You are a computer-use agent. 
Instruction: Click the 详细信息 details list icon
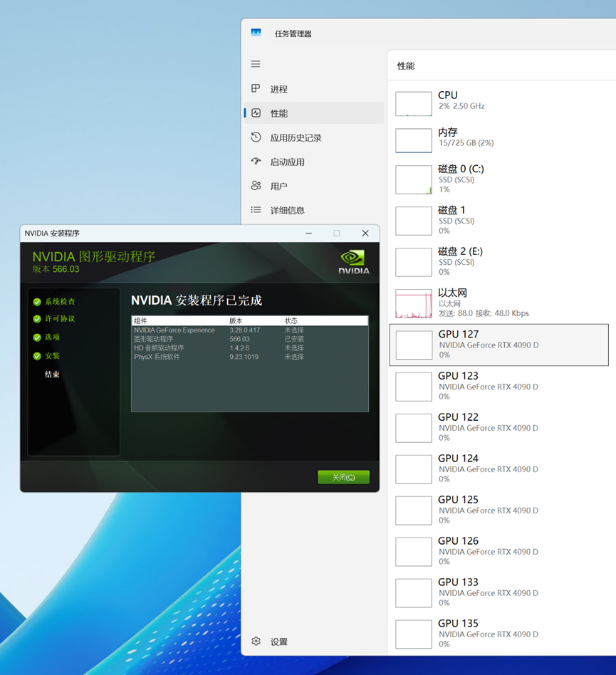(x=256, y=209)
